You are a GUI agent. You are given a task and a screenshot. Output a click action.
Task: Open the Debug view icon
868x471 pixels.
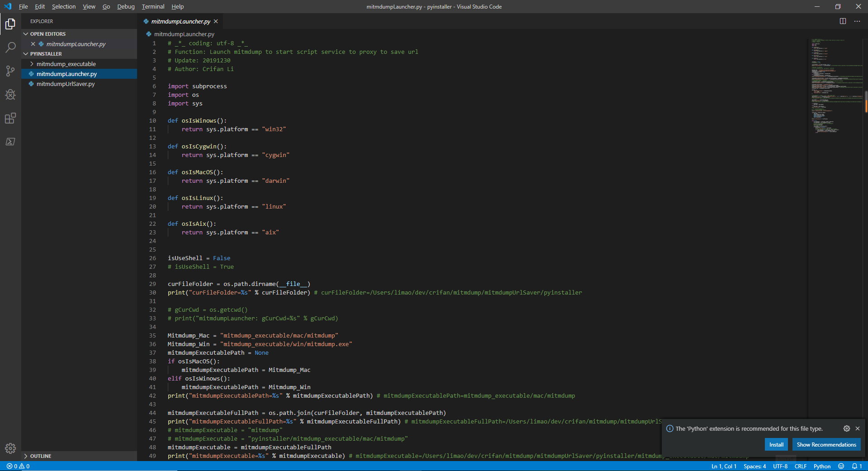pos(10,95)
